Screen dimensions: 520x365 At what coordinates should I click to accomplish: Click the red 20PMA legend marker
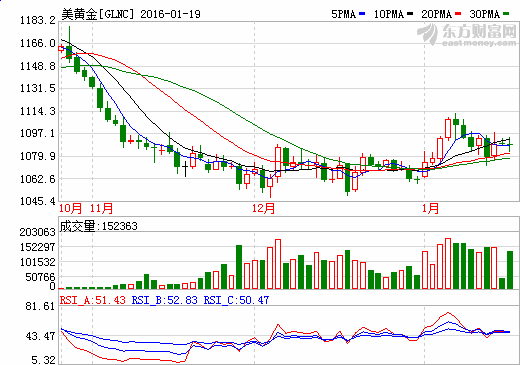(x=458, y=14)
